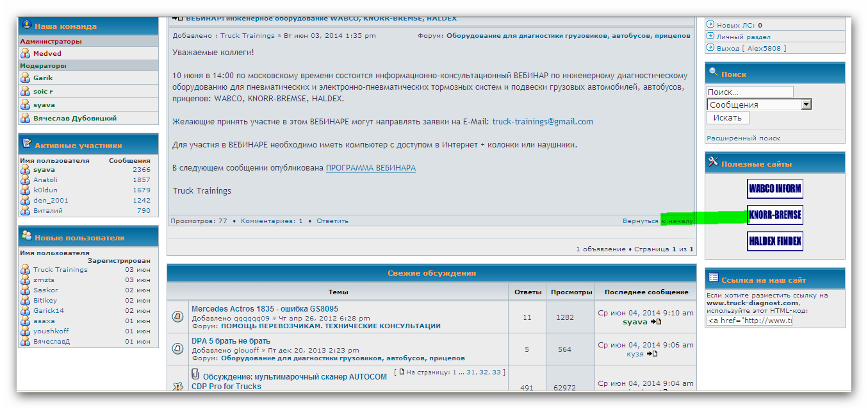Click the user icon beside Garik
The image size is (868, 409).
pyautogui.click(x=25, y=78)
